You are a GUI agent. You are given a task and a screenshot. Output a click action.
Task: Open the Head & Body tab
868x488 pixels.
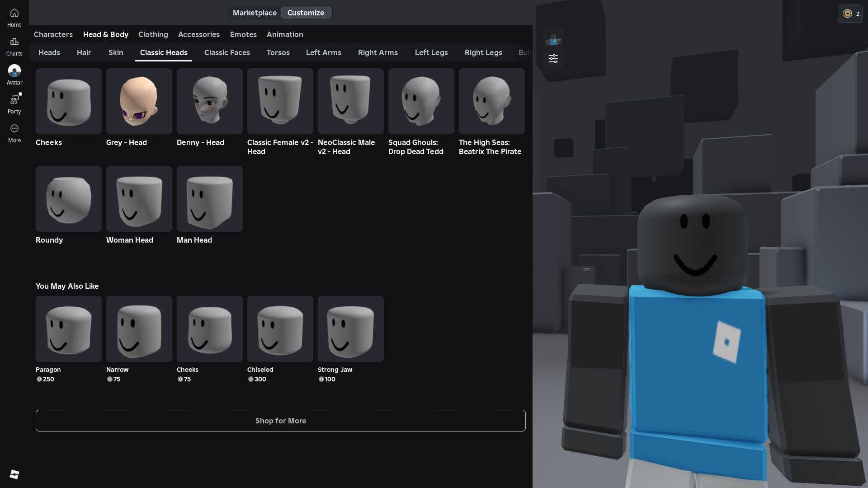106,34
